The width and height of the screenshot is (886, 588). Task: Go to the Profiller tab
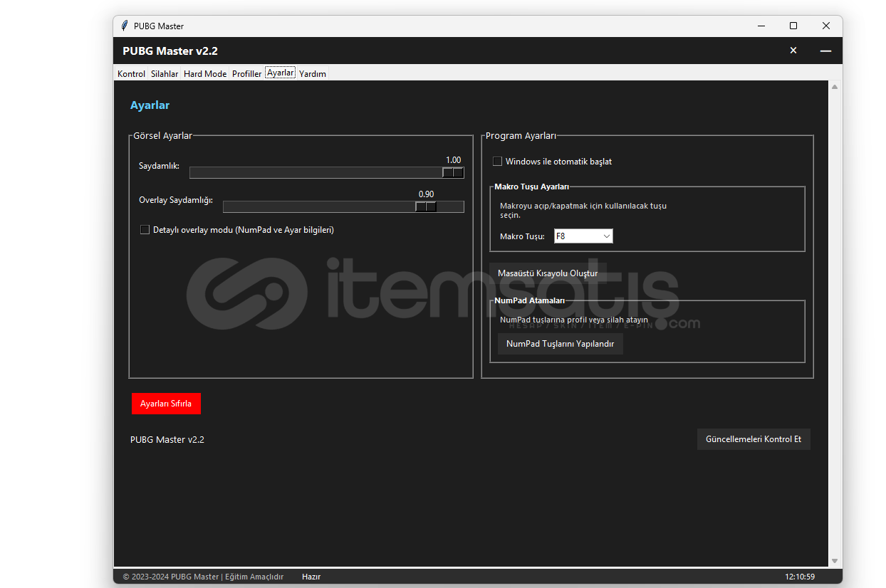coord(246,73)
